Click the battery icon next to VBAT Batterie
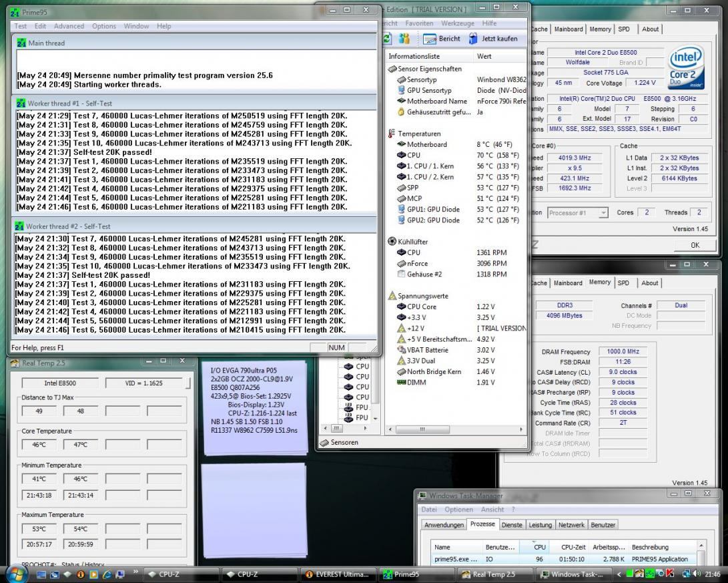 pyautogui.click(x=402, y=350)
